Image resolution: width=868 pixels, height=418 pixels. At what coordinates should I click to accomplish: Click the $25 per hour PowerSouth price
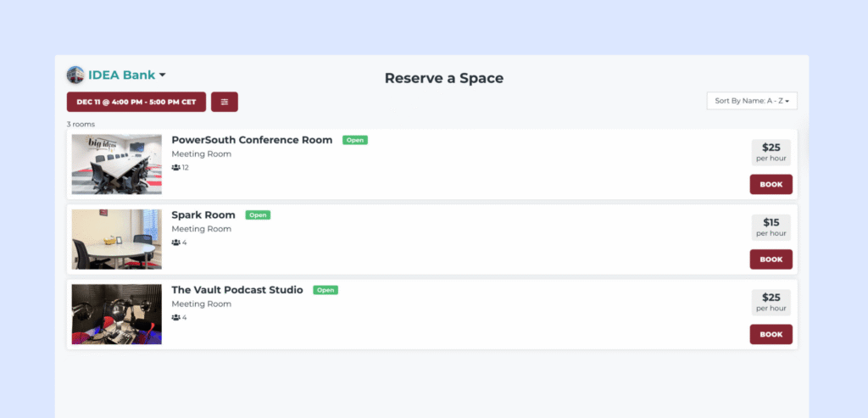point(771,153)
